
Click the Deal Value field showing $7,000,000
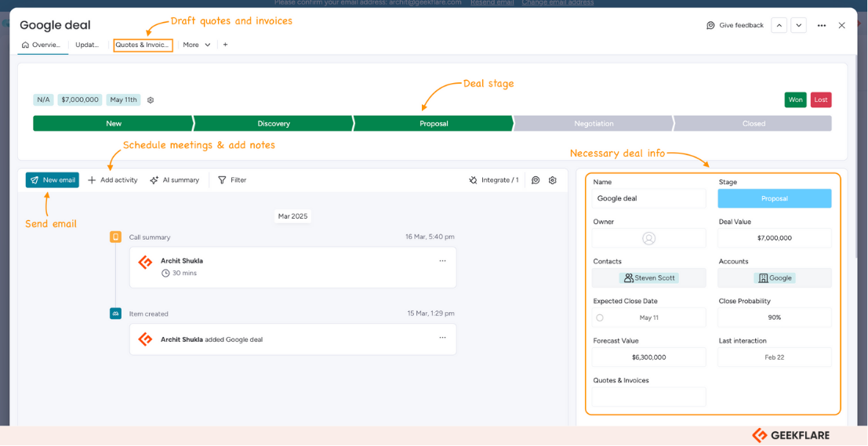(774, 238)
